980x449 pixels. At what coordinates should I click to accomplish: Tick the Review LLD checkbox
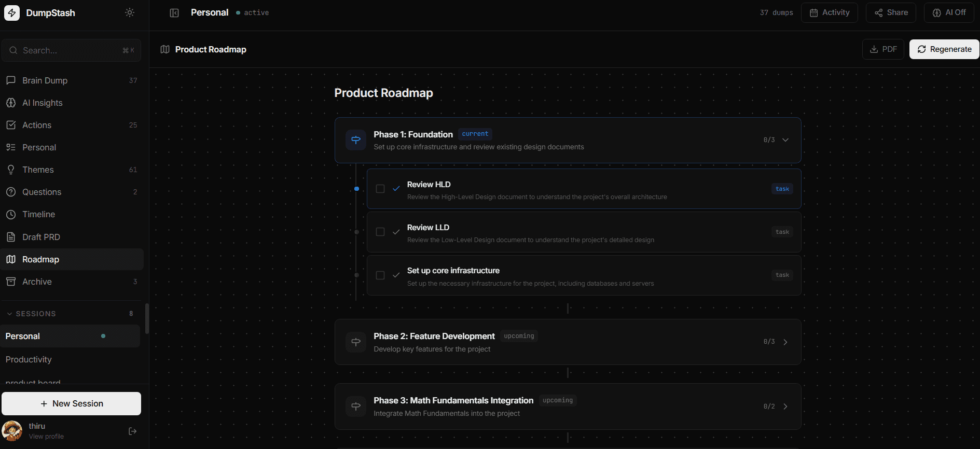pos(380,232)
